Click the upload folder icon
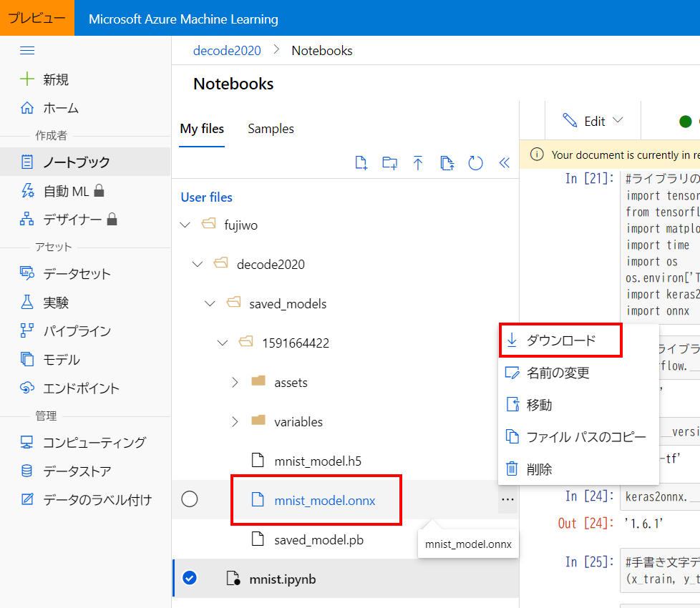The image size is (700, 608). (447, 163)
